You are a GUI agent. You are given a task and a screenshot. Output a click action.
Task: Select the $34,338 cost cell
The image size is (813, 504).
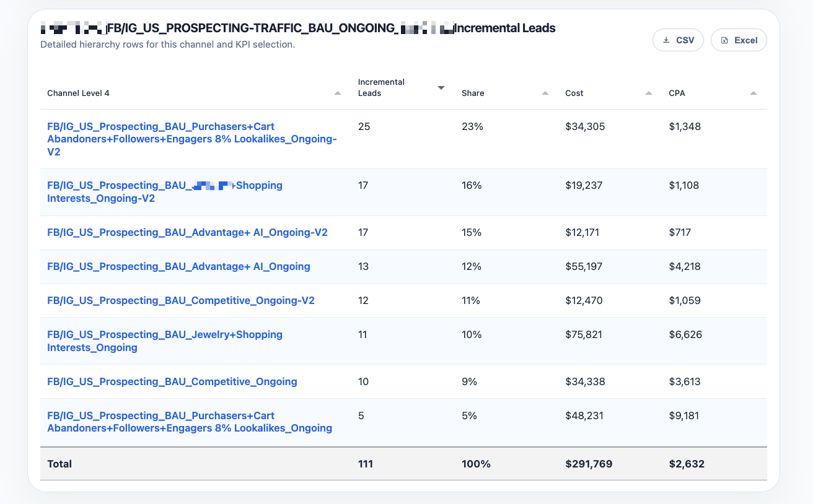585,382
